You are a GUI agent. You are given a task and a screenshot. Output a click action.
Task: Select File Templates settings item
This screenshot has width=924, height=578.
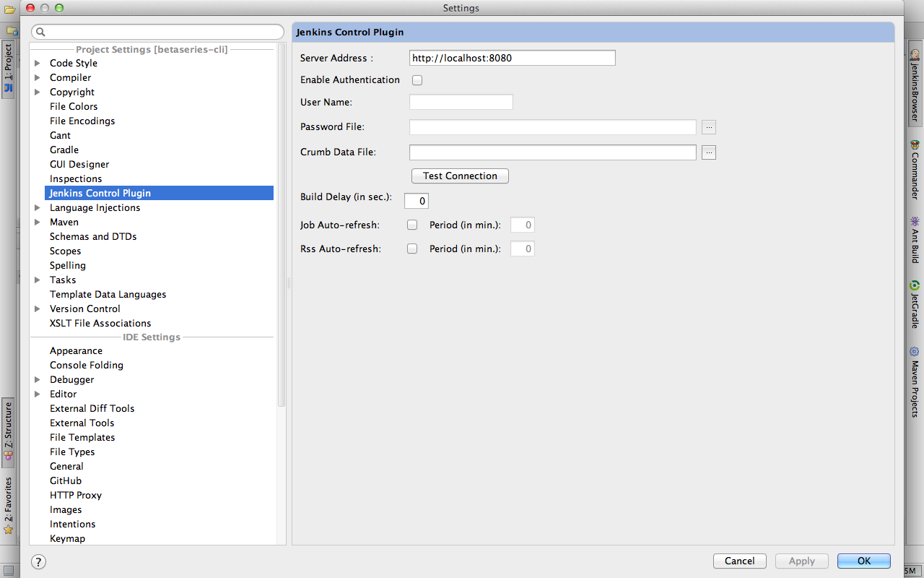(x=82, y=437)
